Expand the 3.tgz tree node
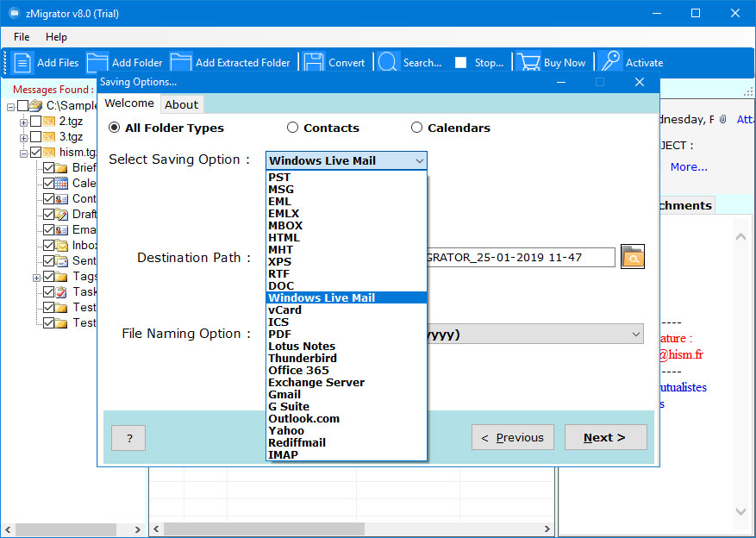Screen dimensions: 756x538 coord(23,138)
